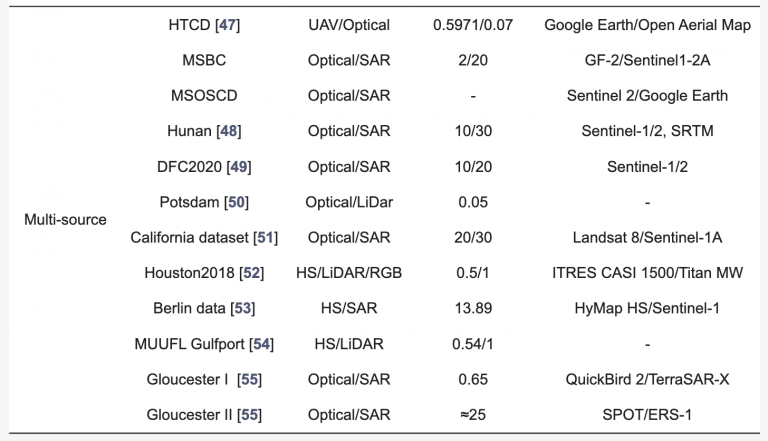The image size is (768, 441).
Task: Select the ITRES CASI 1500/Titan MW cell
Action: point(647,273)
